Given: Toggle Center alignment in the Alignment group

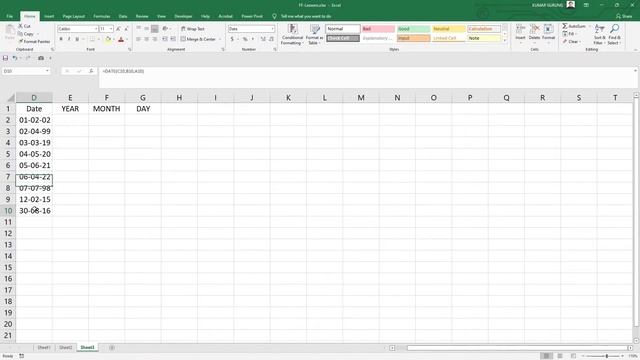Looking at the screenshot, I should 147,39.
